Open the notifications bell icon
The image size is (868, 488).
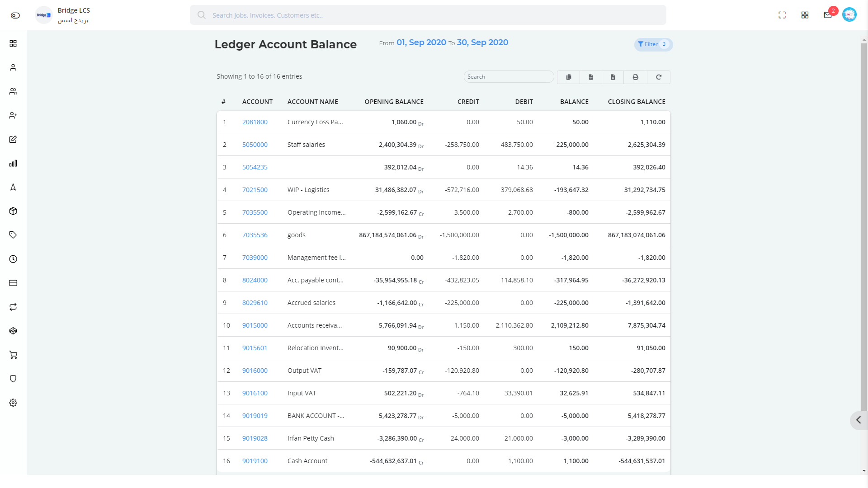(x=827, y=15)
